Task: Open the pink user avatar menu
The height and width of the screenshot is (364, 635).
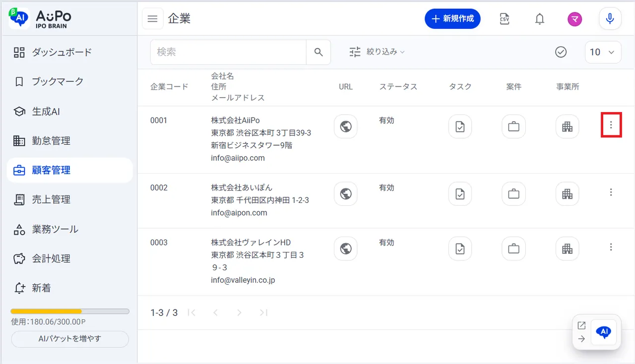Action: 575,19
